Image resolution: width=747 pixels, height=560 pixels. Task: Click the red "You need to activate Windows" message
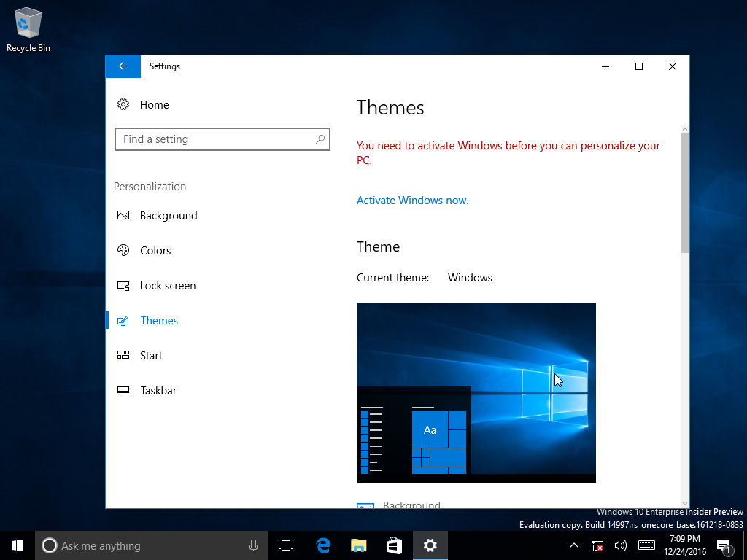pos(508,153)
